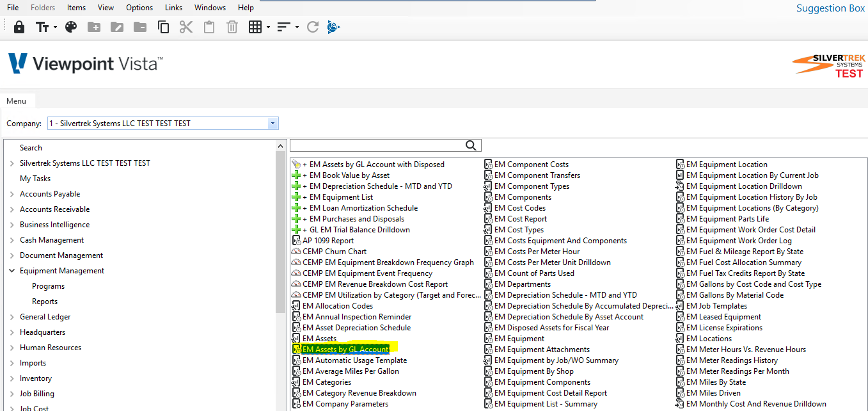Open the highlighted EM Assets by GL Account report
This screenshot has height=411, width=868.
pos(345,350)
